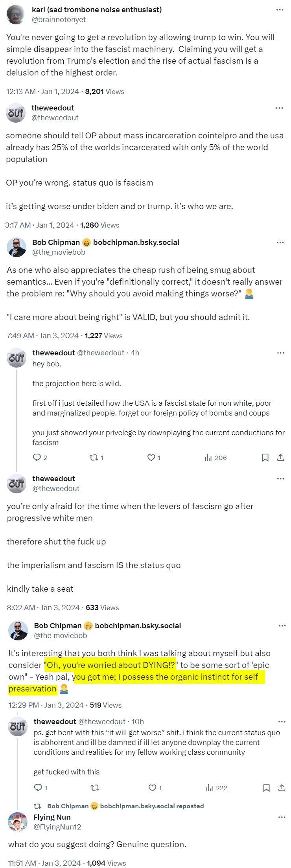View analytics showing 206 views
Image resolution: width=291 pixels, height=868 pixels.
tap(215, 458)
